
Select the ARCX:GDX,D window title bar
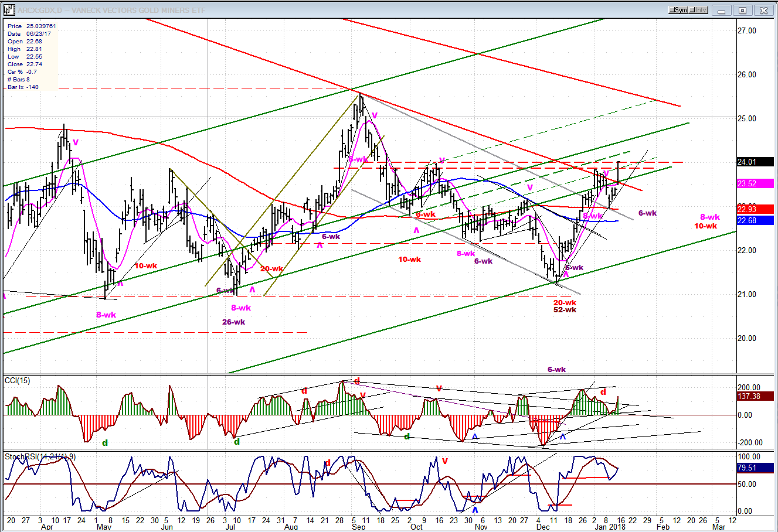pos(352,10)
